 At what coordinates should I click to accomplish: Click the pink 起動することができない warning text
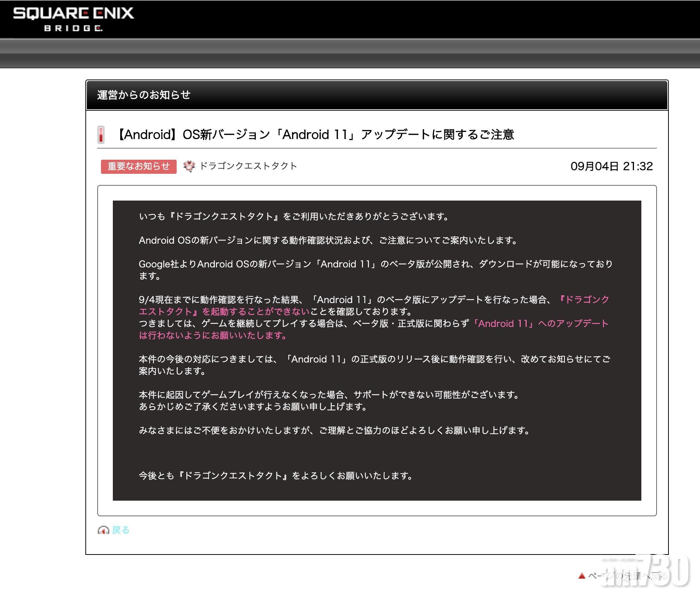(x=256, y=312)
